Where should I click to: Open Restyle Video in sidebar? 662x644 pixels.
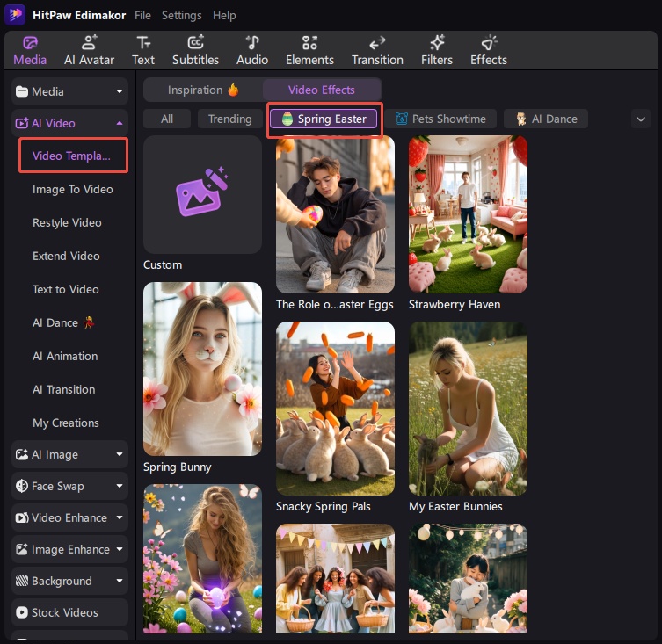67,223
